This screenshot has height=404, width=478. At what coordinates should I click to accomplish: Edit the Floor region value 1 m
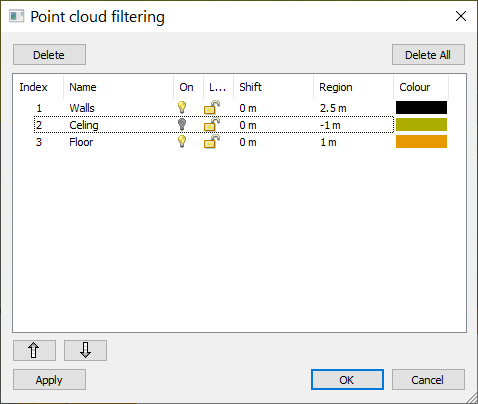pos(328,142)
